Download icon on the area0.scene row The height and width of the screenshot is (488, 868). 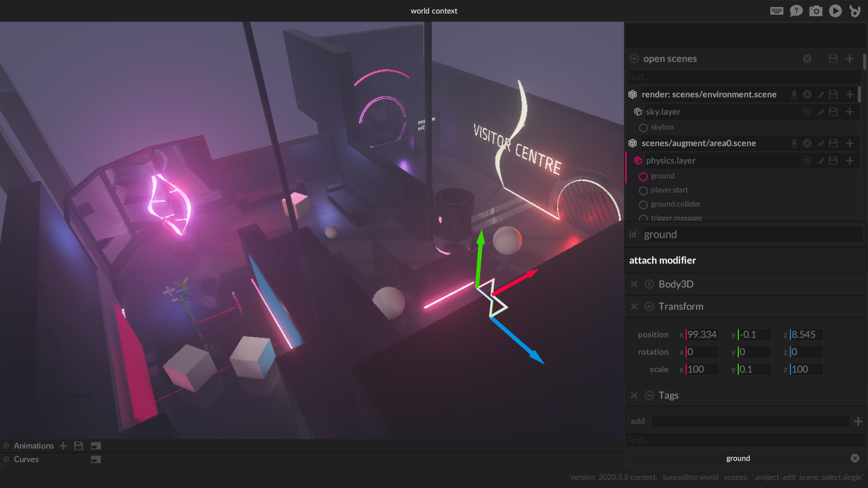pos(794,143)
